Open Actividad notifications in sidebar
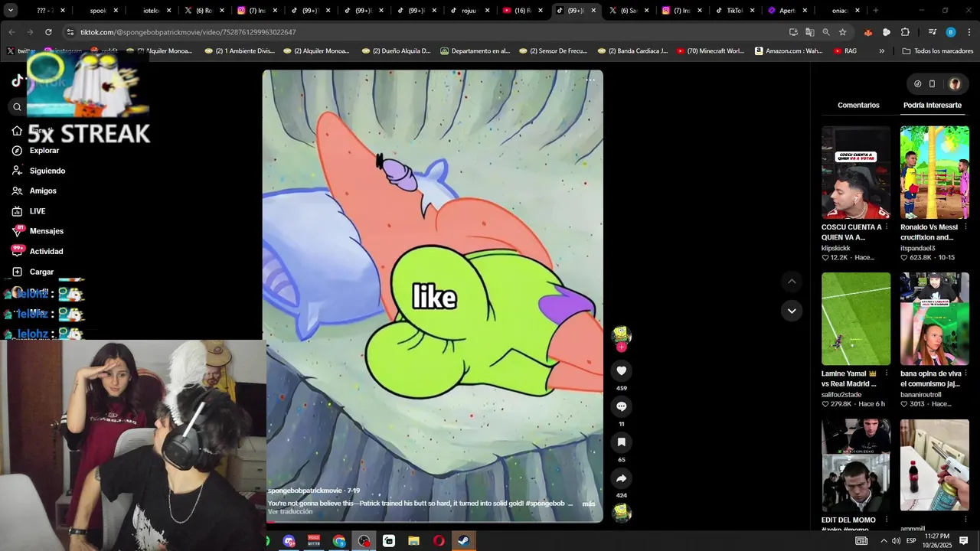The height and width of the screenshot is (551, 980). click(x=38, y=251)
